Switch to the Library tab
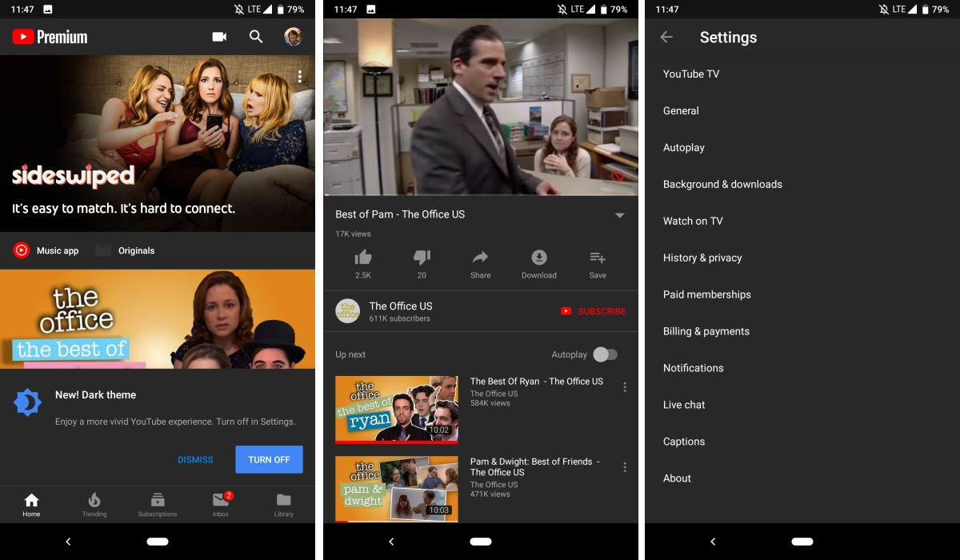Viewport: 960px width, 560px height. (283, 505)
